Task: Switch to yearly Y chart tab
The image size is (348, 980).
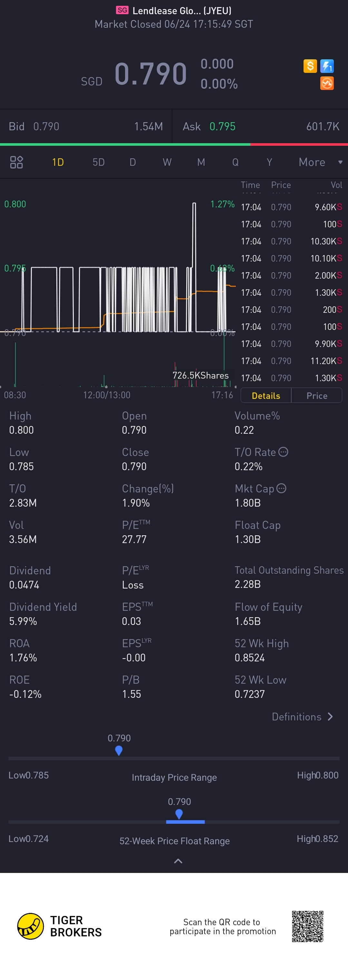Action: pyautogui.click(x=269, y=163)
